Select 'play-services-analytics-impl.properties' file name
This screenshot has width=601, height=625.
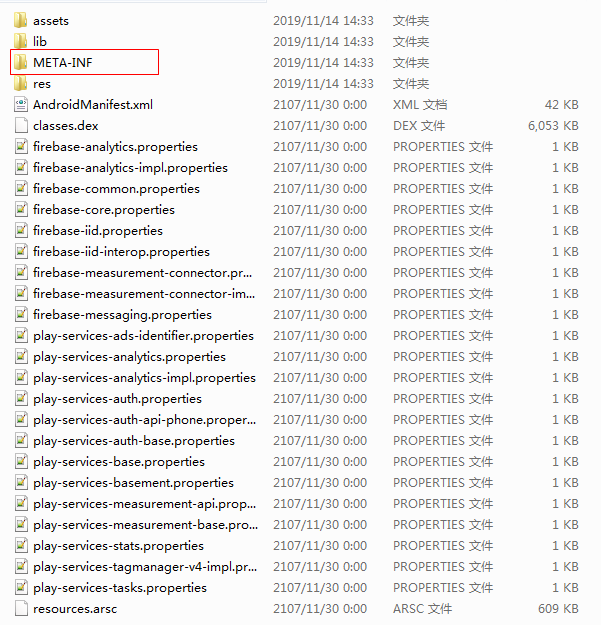(144, 378)
